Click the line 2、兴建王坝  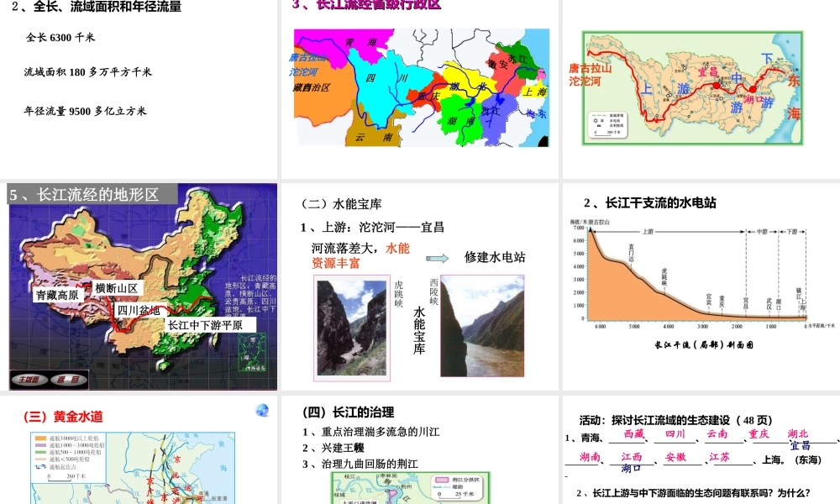[x=333, y=448]
